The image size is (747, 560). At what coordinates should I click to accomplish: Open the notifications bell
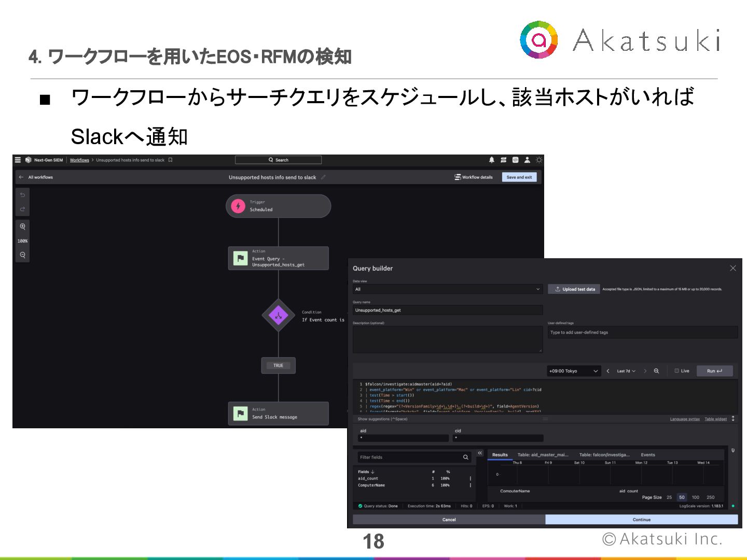(492, 160)
